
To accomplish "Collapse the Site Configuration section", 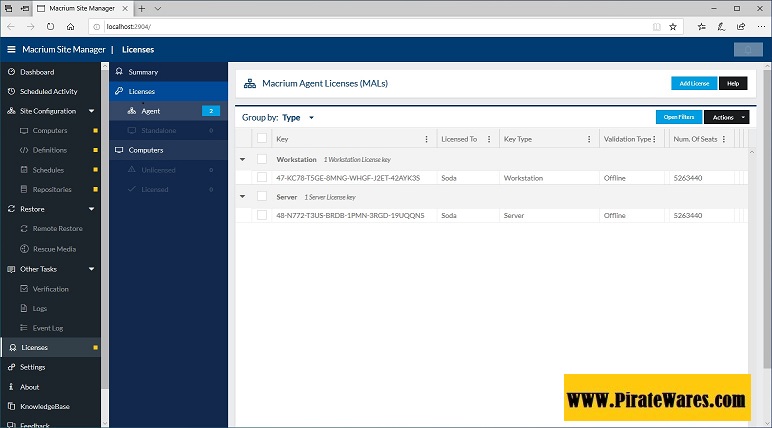I will [91, 111].
